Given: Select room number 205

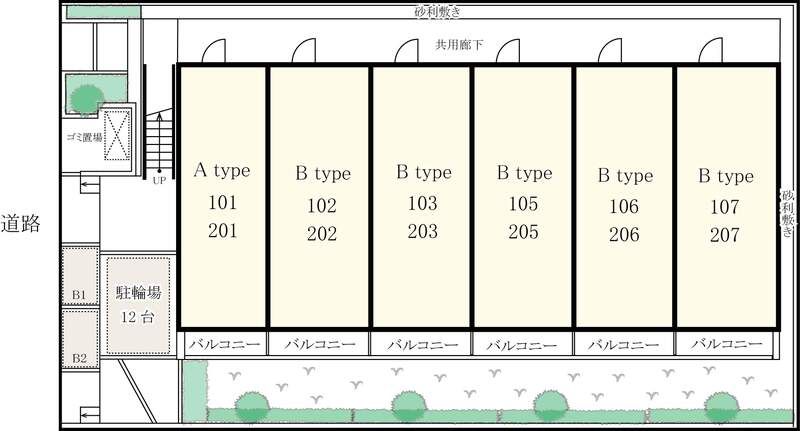Looking at the screenshot, I should pos(523,232).
